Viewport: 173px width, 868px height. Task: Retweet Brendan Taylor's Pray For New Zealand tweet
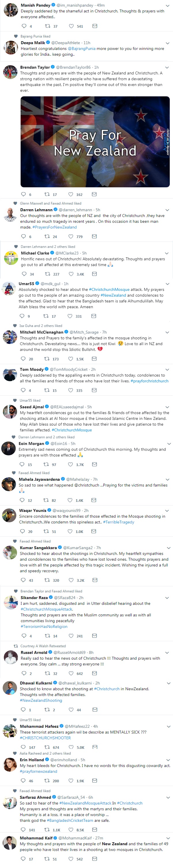pos(47,194)
